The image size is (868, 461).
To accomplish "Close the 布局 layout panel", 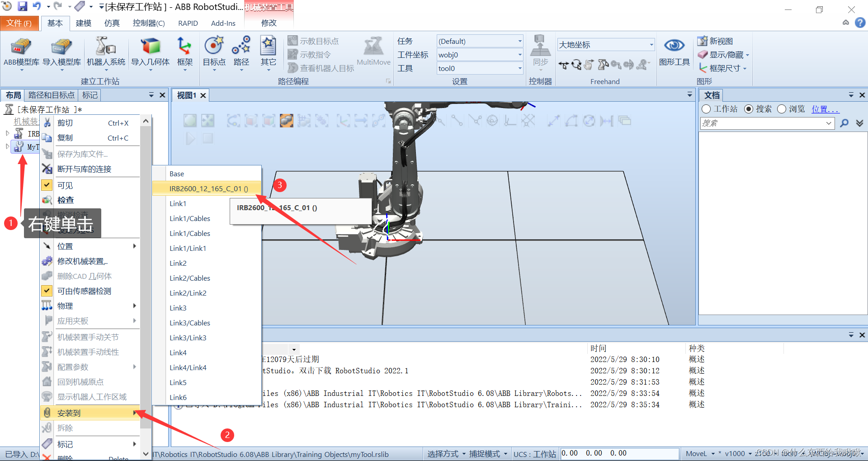I will (x=162, y=95).
